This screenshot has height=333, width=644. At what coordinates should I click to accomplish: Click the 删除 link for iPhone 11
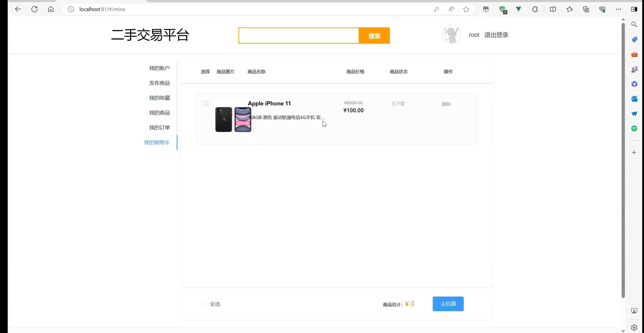click(446, 104)
